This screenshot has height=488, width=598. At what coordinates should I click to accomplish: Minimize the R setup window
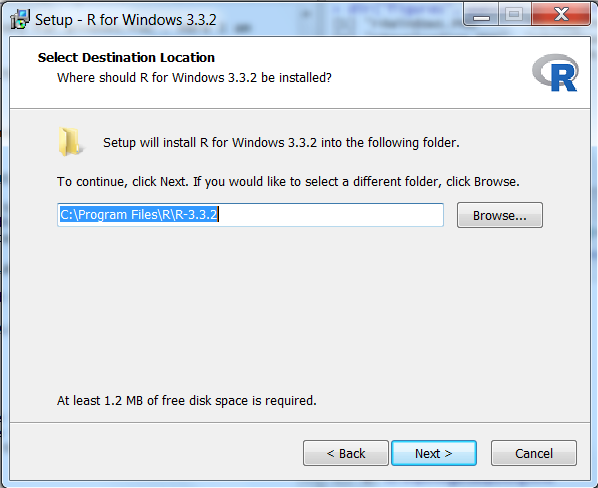click(481, 15)
